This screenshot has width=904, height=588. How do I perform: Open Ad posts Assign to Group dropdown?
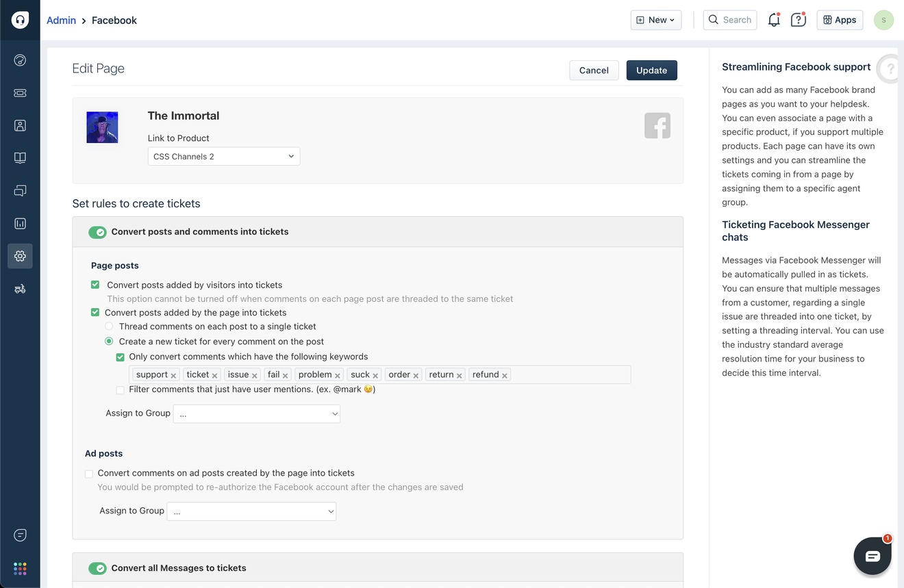click(x=251, y=511)
